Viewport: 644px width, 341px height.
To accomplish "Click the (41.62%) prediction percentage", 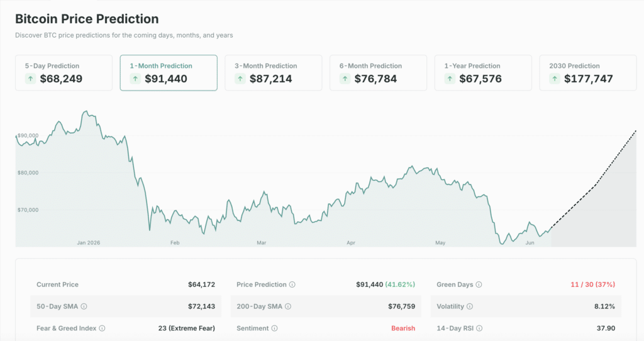I will click(x=400, y=284).
